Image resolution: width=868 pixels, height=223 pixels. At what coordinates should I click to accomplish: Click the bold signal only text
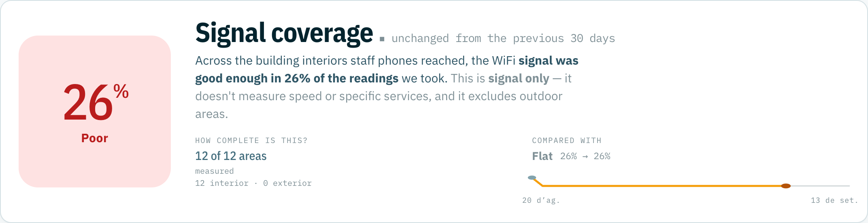click(x=519, y=78)
